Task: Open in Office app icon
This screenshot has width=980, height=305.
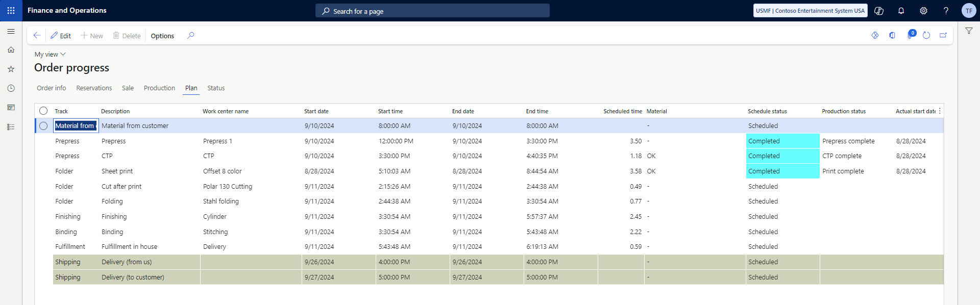Action: 892,35
